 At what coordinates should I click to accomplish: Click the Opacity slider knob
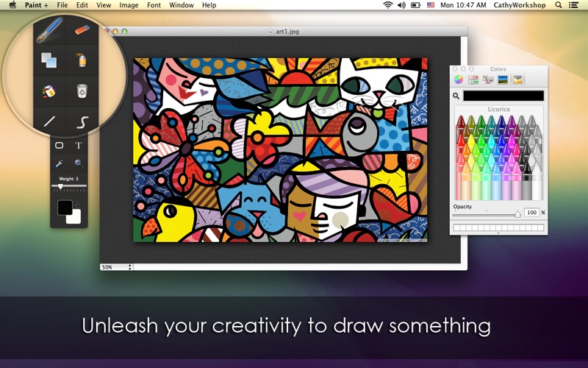pyautogui.click(x=517, y=214)
